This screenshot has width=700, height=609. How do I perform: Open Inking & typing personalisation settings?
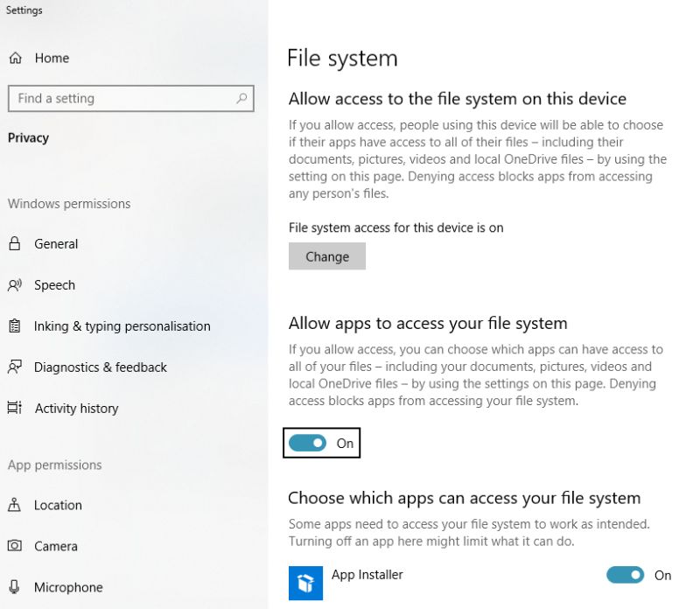tap(15, 325)
